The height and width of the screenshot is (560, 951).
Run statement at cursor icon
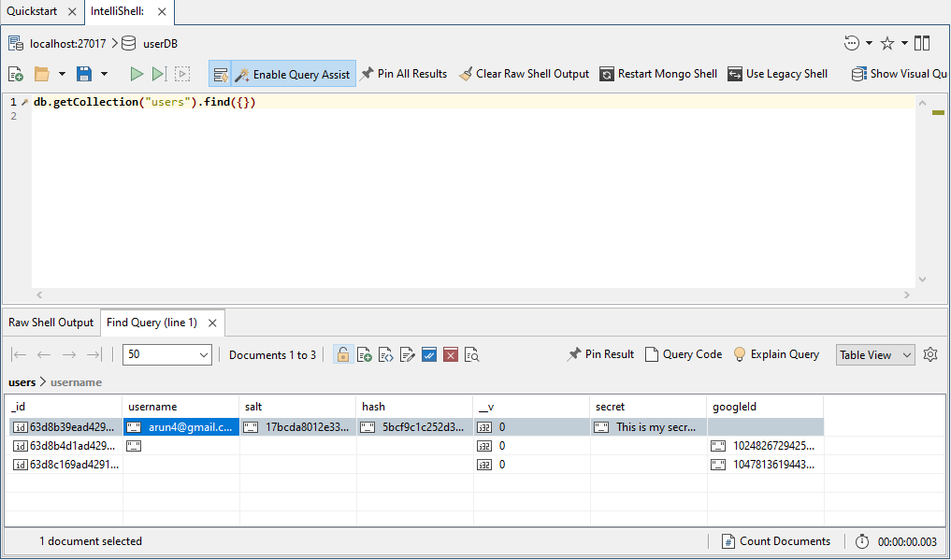[x=159, y=74]
